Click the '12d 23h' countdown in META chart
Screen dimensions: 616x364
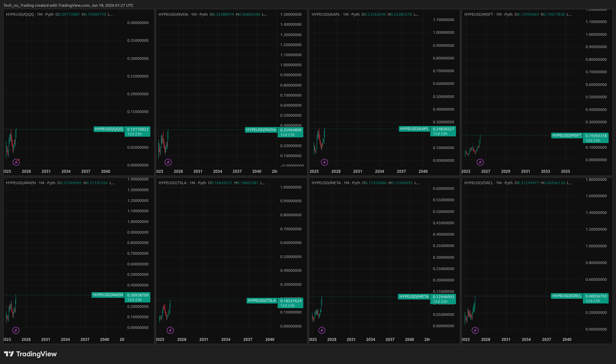(441, 301)
